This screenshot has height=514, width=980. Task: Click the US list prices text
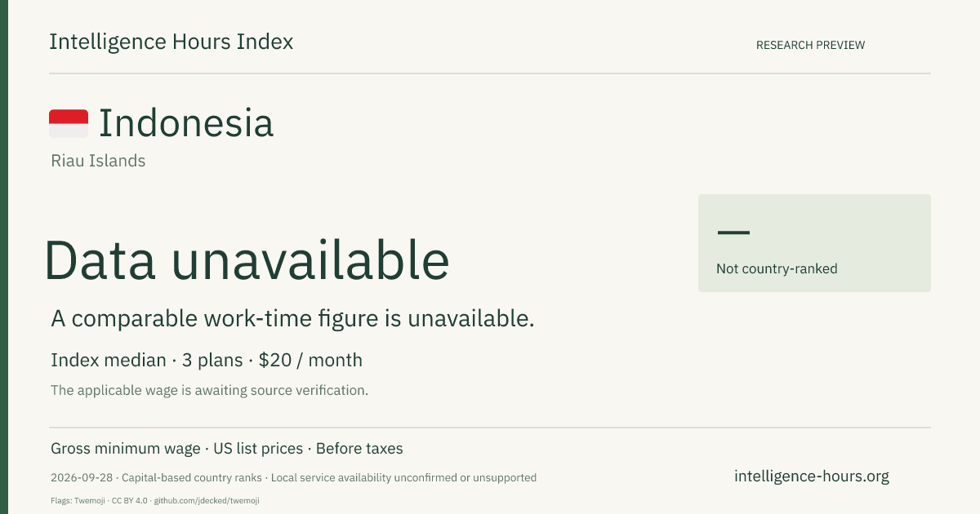click(x=258, y=449)
